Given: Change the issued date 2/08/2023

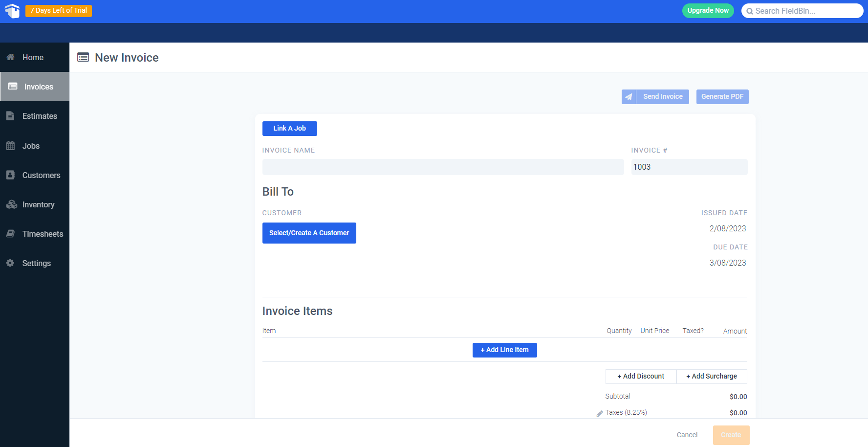Looking at the screenshot, I should (728, 229).
